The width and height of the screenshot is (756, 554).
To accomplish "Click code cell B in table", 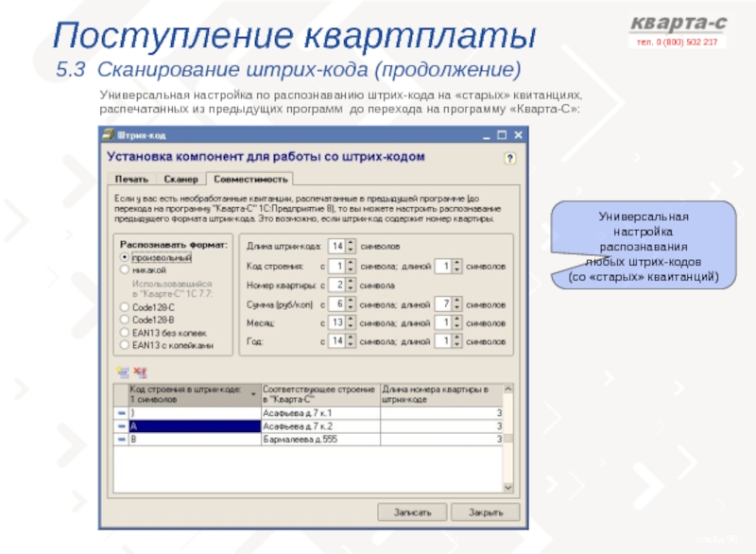I will coord(195,440).
